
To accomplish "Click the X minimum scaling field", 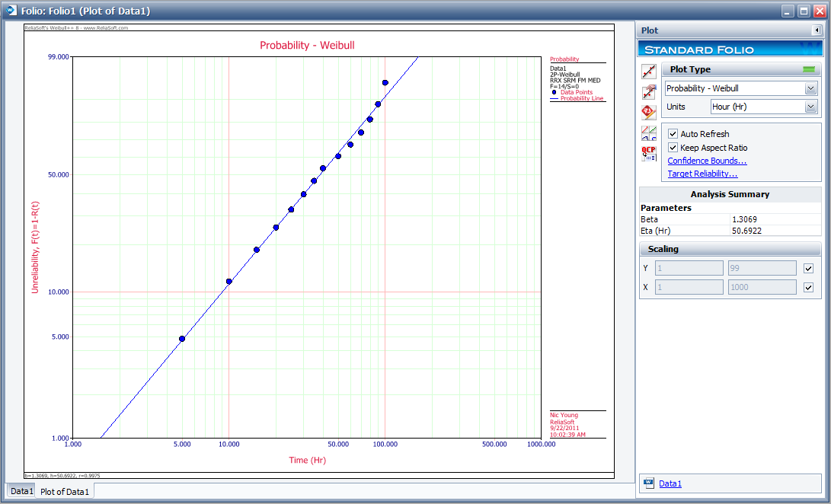I will tap(689, 287).
